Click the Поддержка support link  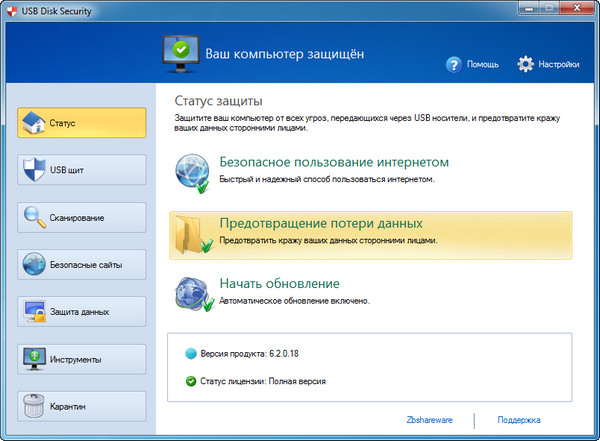(518, 420)
